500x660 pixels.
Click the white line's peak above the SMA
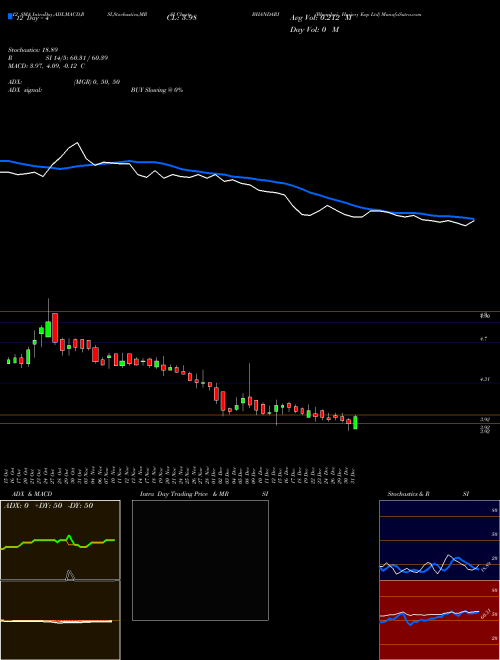click(77, 144)
